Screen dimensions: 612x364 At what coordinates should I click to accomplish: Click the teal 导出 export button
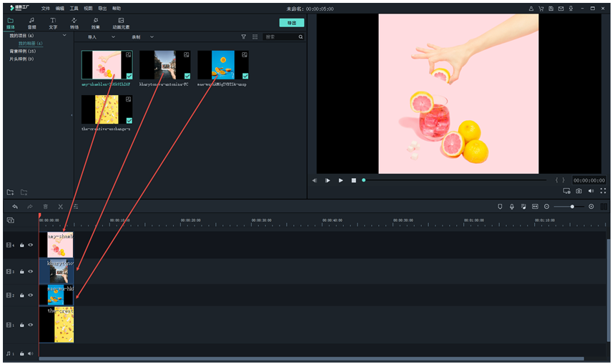coord(291,23)
